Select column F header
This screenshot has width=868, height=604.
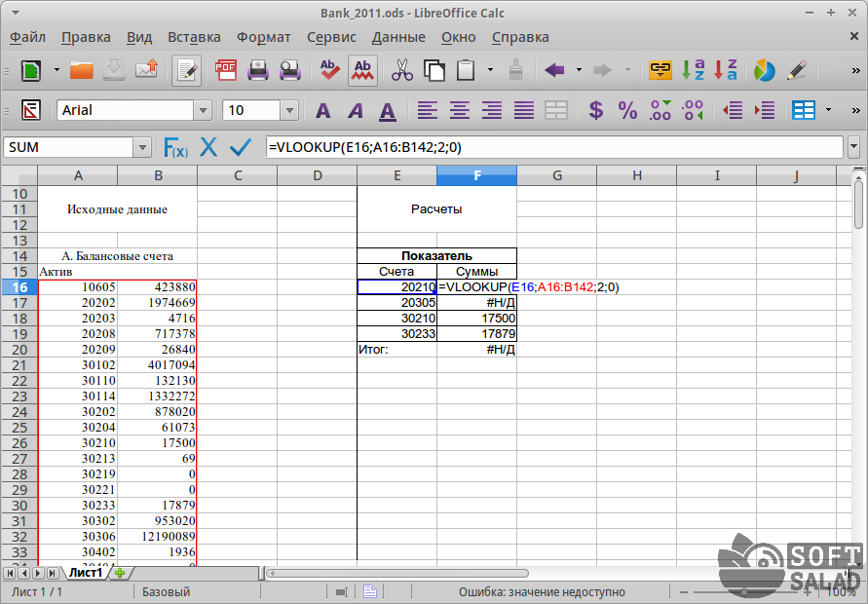coord(477,175)
